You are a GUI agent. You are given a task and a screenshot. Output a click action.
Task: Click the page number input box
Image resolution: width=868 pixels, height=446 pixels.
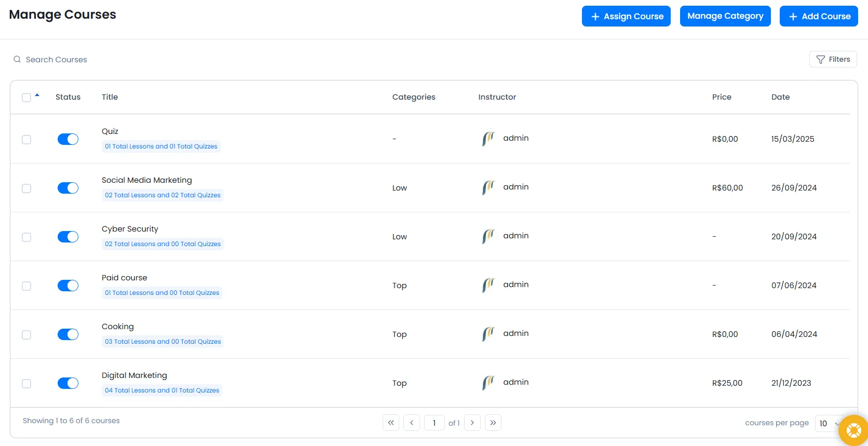[435, 423]
